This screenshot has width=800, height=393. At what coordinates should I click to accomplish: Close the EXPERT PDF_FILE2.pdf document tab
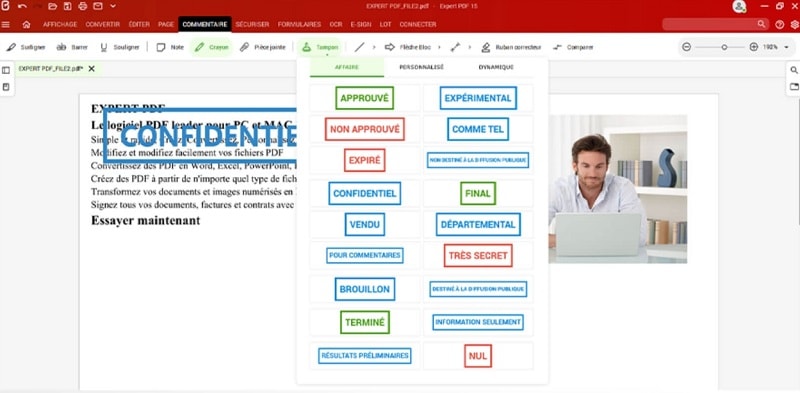tap(91, 68)
